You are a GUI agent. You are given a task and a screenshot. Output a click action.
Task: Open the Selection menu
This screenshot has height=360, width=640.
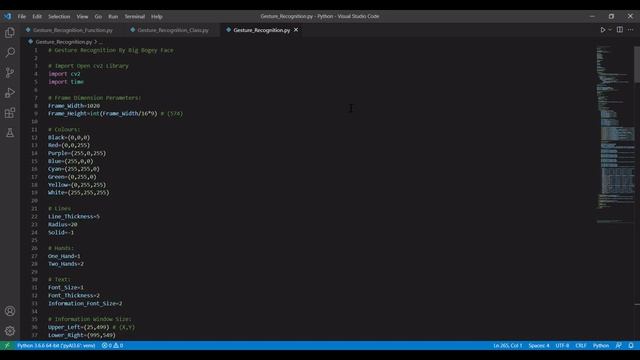(x=59, y=16)
